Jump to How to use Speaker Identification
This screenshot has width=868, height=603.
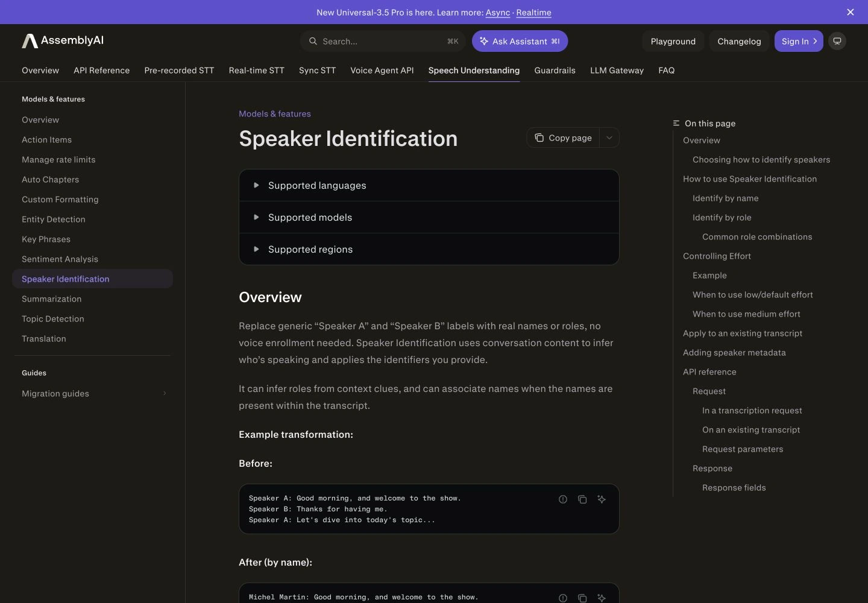click(x=750, y=178)
